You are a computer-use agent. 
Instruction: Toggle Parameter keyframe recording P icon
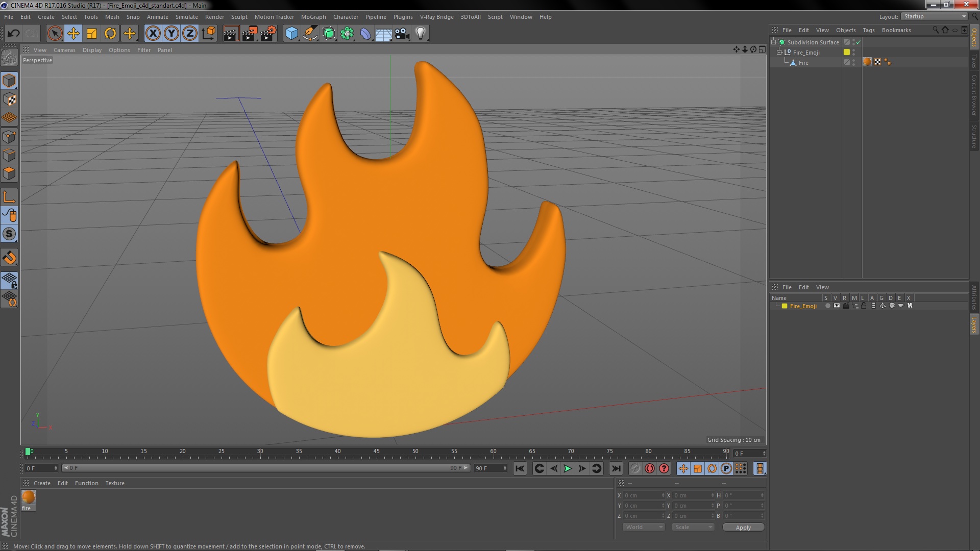click(x=726, y=468)
